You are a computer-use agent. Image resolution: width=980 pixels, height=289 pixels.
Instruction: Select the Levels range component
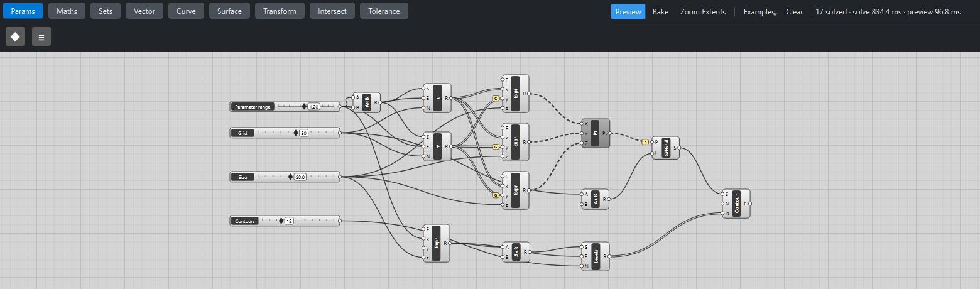tap(596, 256)
